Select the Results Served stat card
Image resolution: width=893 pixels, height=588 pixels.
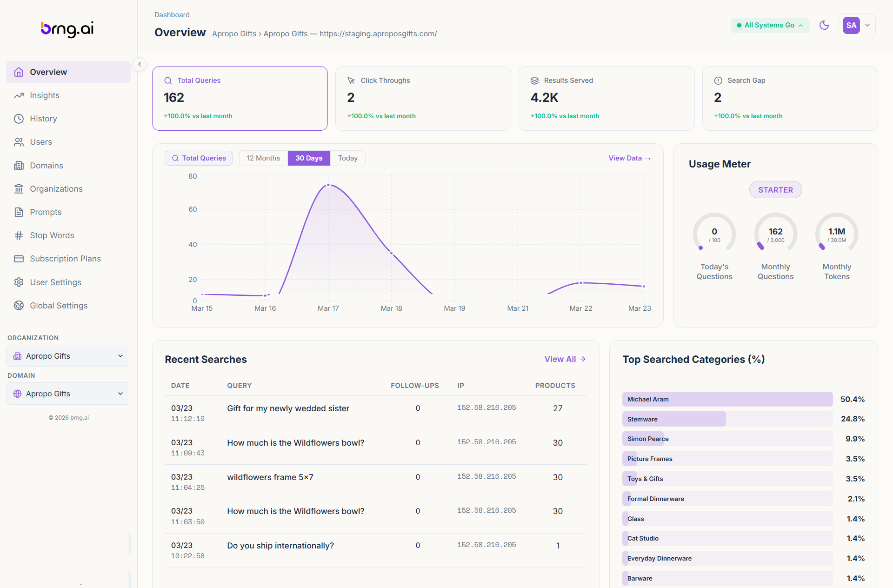606,98
